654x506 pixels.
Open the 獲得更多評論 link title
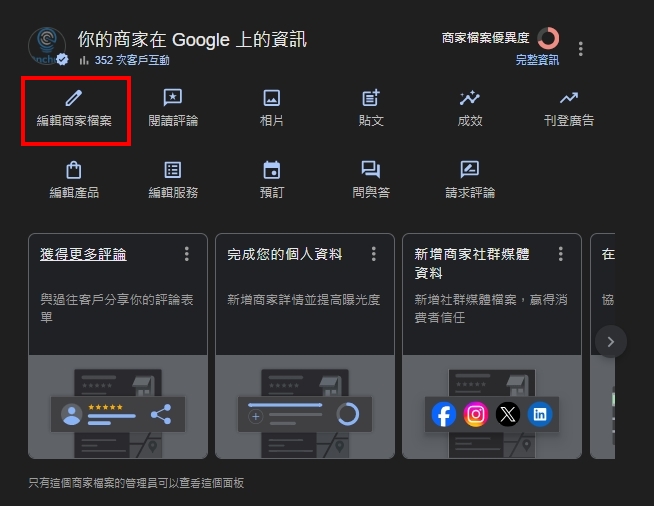pyautogui.click(x=83, y=254)
